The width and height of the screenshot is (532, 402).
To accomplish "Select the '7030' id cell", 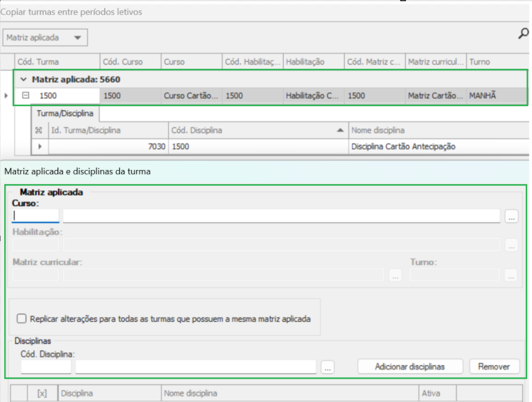I will [x=109, y=147].
